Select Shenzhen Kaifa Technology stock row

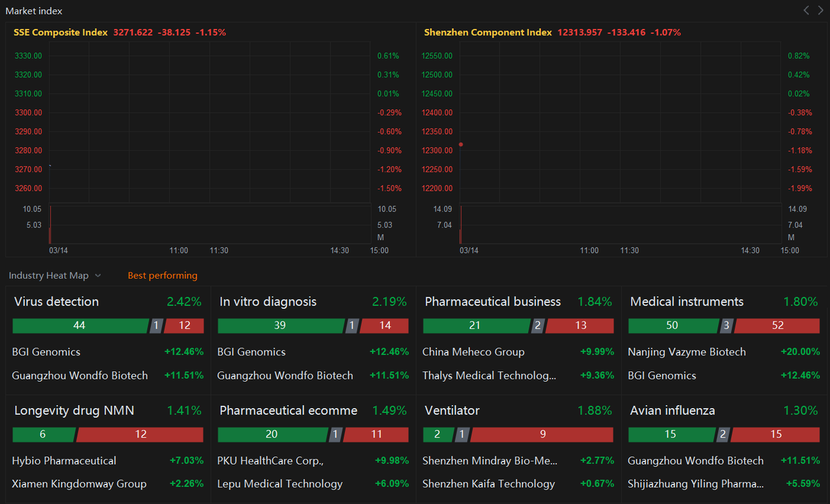click(519, 484)
